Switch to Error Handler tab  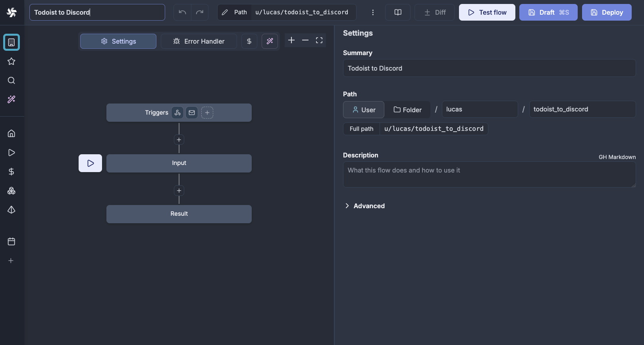(199, 41)
